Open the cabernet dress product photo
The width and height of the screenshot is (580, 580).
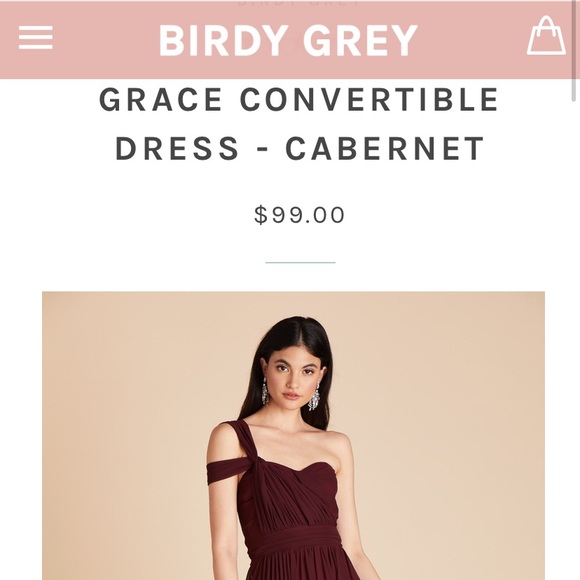[293, 436]
